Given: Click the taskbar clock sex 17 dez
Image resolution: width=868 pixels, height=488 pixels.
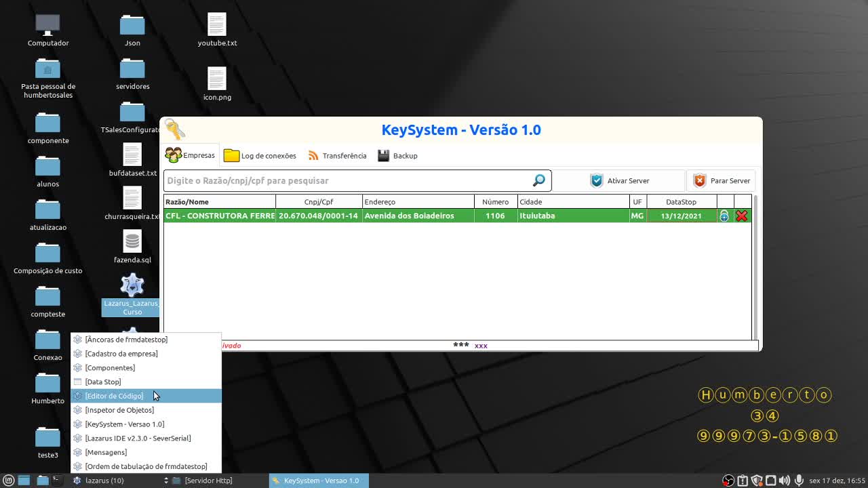Looking at the screenshot, I should point(837,481).
